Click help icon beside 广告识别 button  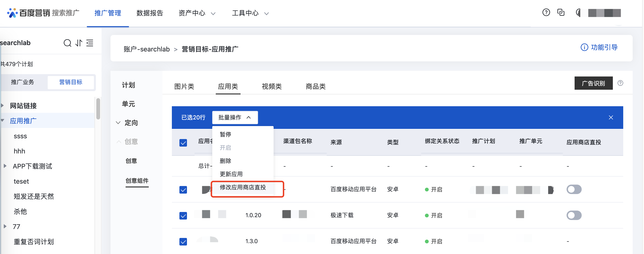(620, 83)
